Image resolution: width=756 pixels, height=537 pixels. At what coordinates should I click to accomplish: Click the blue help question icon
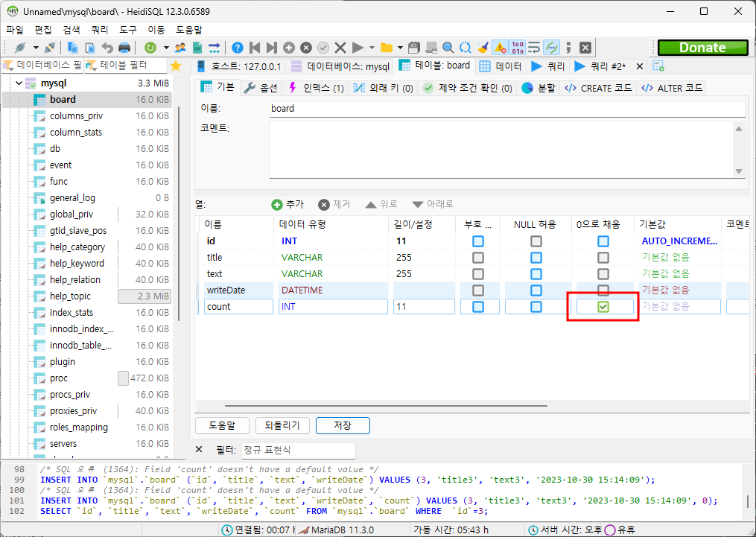click(x=237, y=48)
